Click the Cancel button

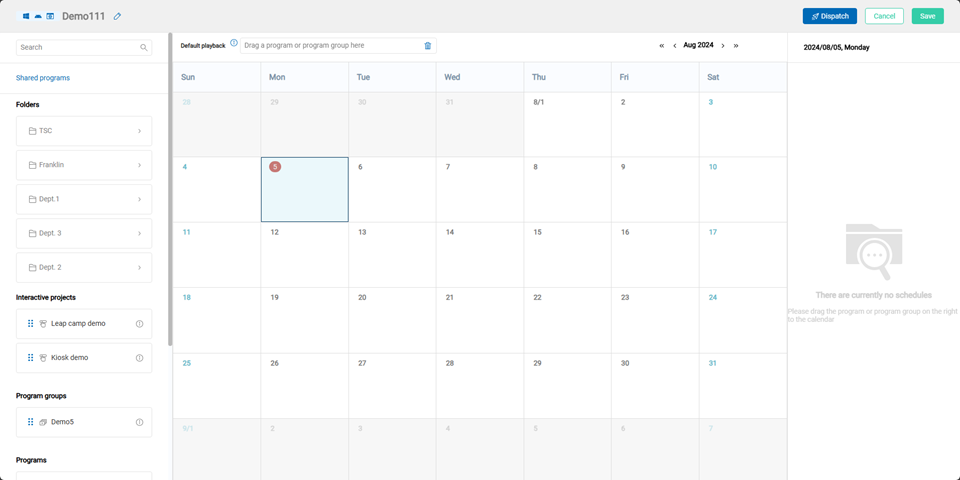[884, 16]
